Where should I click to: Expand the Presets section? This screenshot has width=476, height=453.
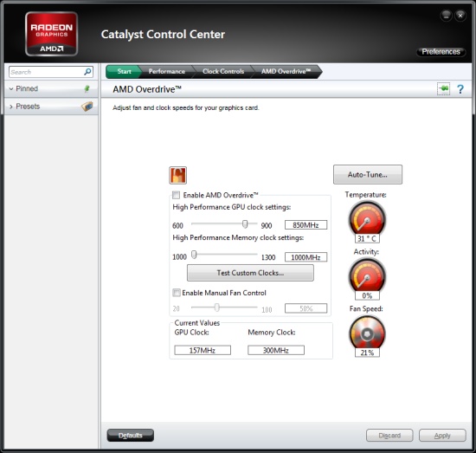pyautogui.click(x=11, y=107)
